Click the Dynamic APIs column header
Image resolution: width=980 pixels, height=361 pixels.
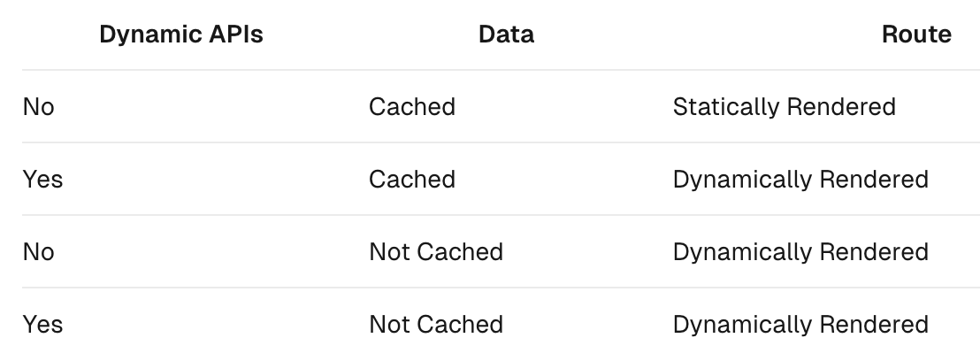click(x=181, y=35)
